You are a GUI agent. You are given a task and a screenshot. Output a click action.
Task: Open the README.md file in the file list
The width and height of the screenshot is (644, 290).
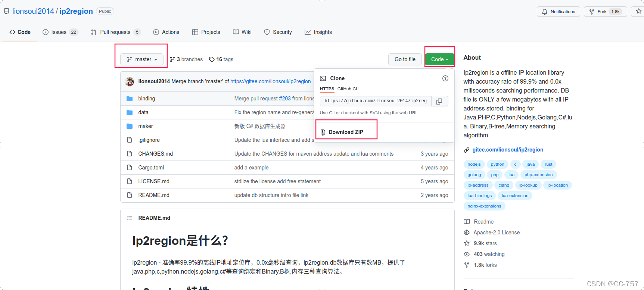(x=154, y=195)
